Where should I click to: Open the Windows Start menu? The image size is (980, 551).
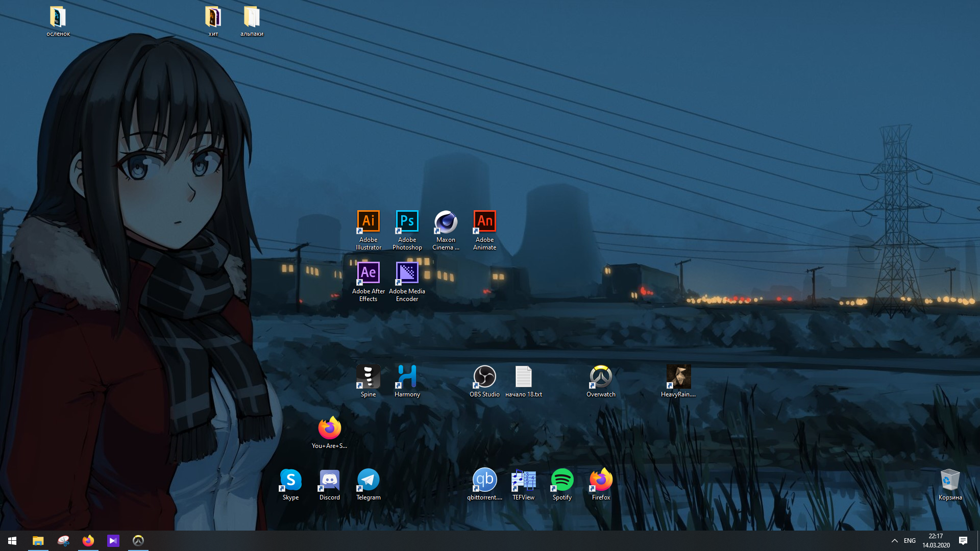[x=12, y=541]
